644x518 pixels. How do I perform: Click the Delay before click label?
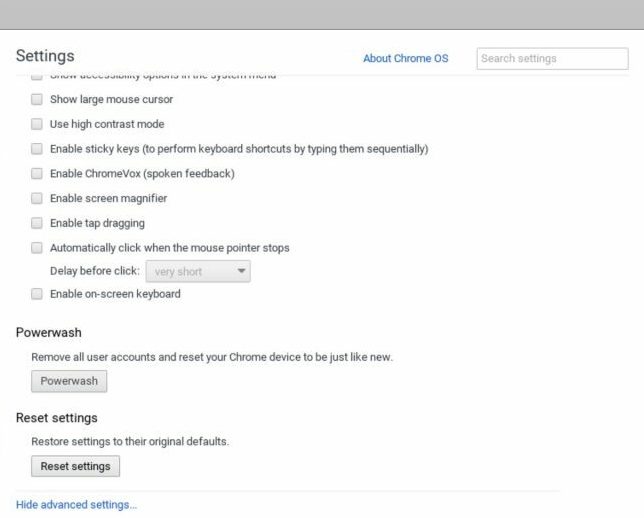click(x=95, y=271)
